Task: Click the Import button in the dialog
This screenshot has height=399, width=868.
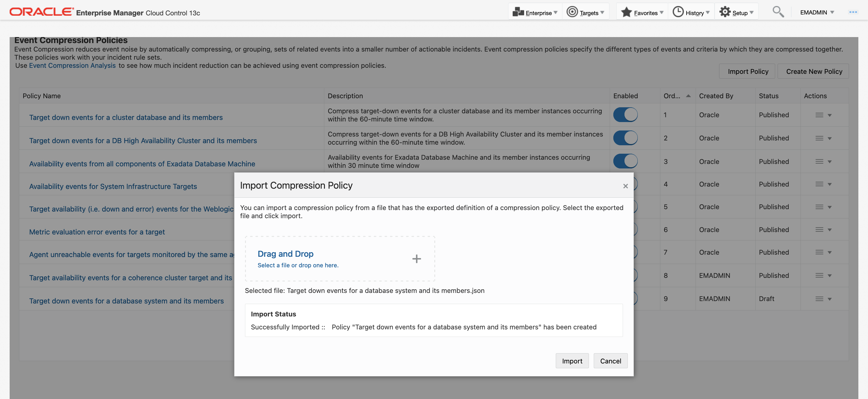Action: (572, 361)
